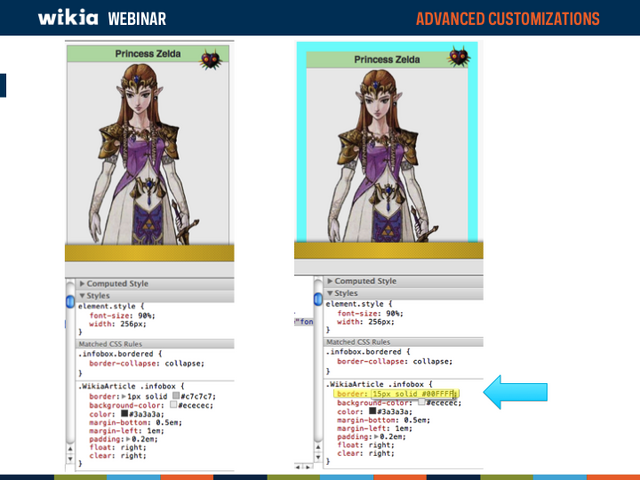Click 'Princess Zelda' title of the gray-bordered infobox
The height and width of the screenshot is (480, 640).
point(148,54)
